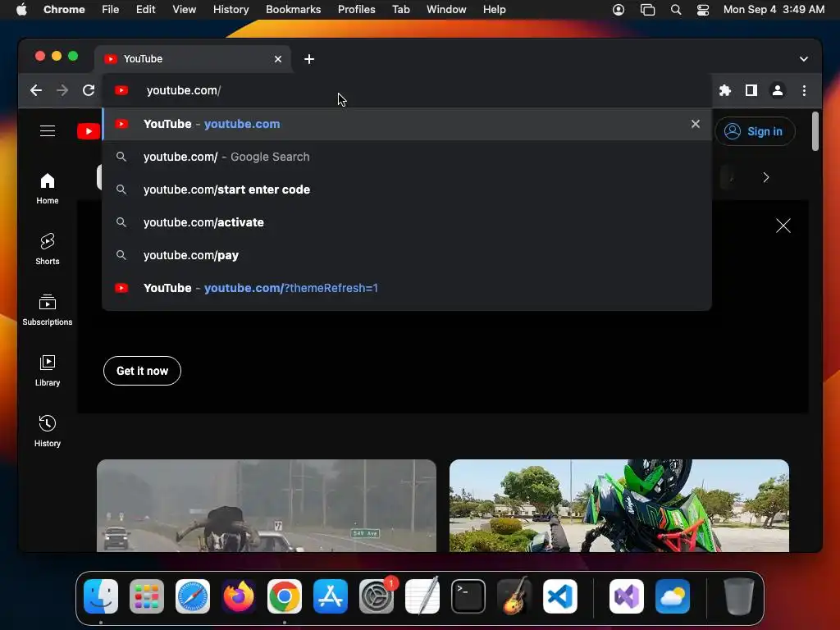
Task: Select the YouTube - youtube.com suggestion
Action: (407, 124)
